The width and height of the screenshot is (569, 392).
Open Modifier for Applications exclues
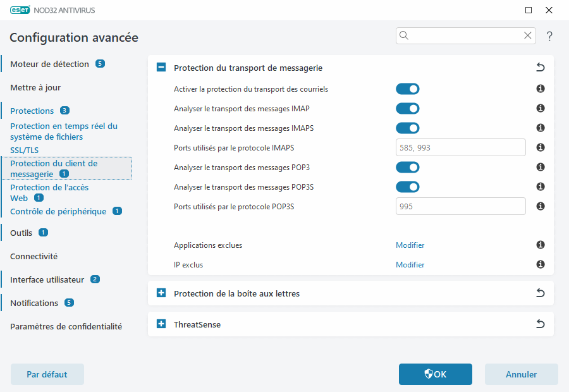tap(410, 245)
